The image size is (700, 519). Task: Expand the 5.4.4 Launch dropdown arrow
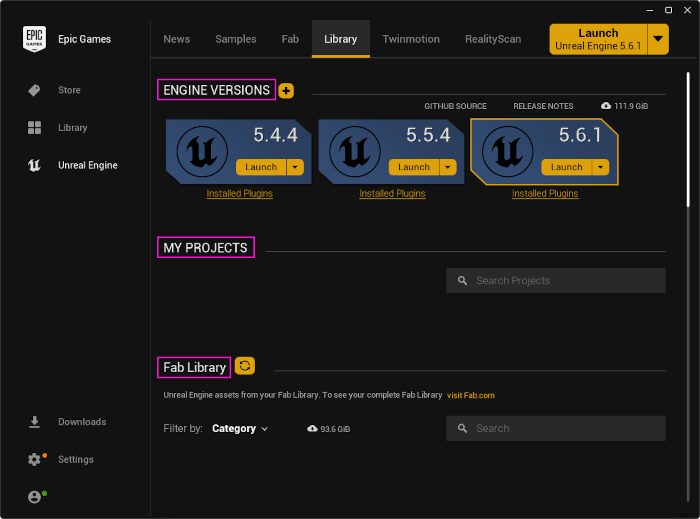tap(295, 167)
